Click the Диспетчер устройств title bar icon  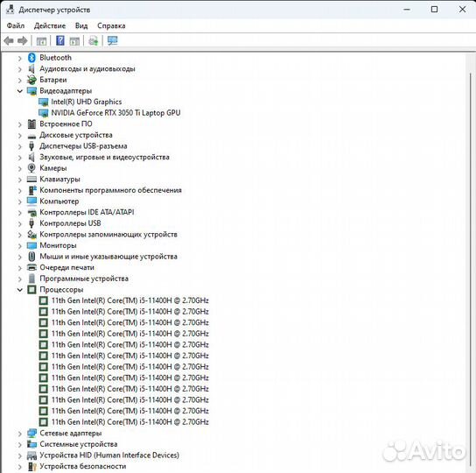10,10
